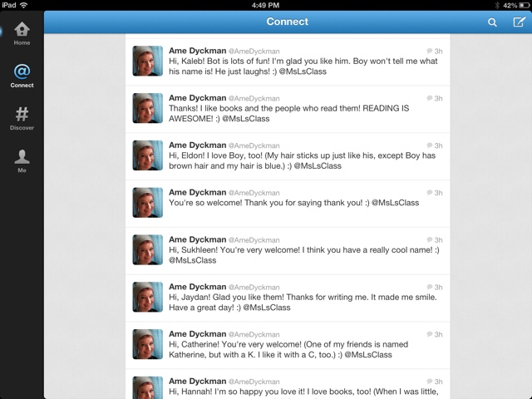Click Ame Dyckman name on Hannah tweet
Screen dimensions: 532x399
click(x=198, y=381)
